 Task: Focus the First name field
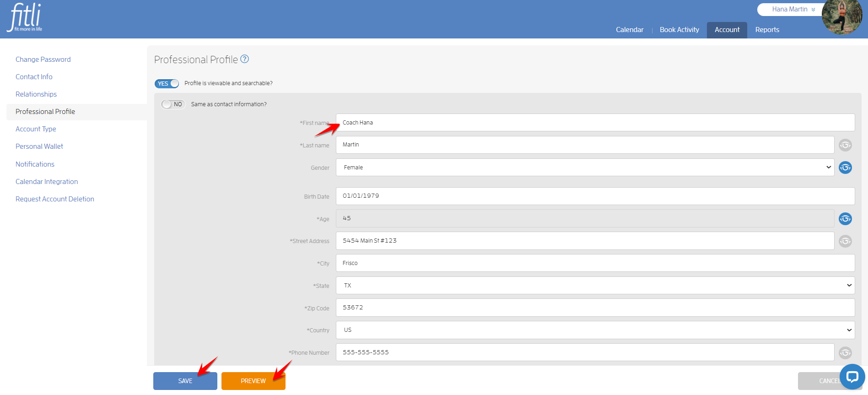tap(595, 123)
